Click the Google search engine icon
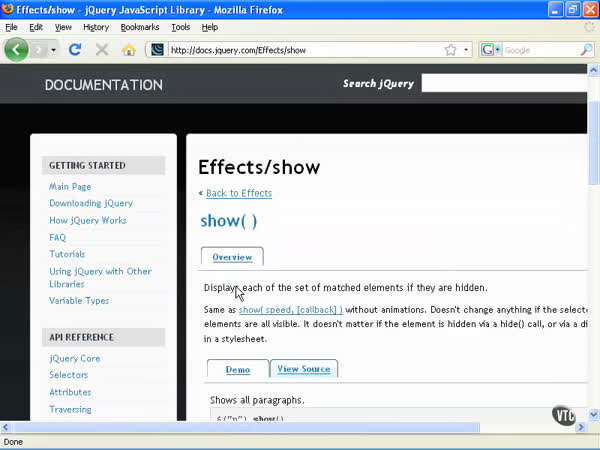600x450 pixels. tap(487, 49)
